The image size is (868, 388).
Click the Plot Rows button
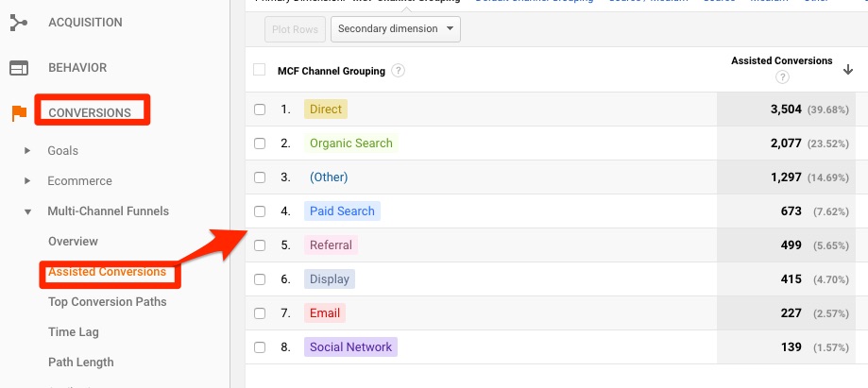click(x=295, y=28)
